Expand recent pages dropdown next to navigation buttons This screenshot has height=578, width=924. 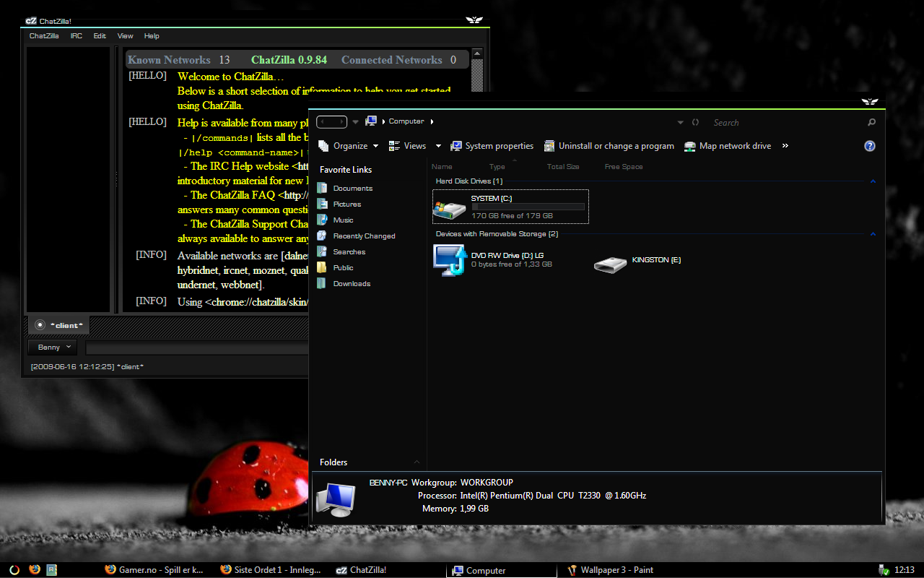coord(355,122)
